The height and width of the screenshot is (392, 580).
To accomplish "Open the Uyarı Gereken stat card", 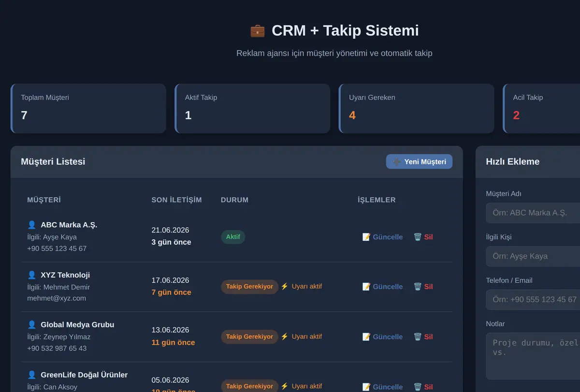I will [x=417, y=109].
